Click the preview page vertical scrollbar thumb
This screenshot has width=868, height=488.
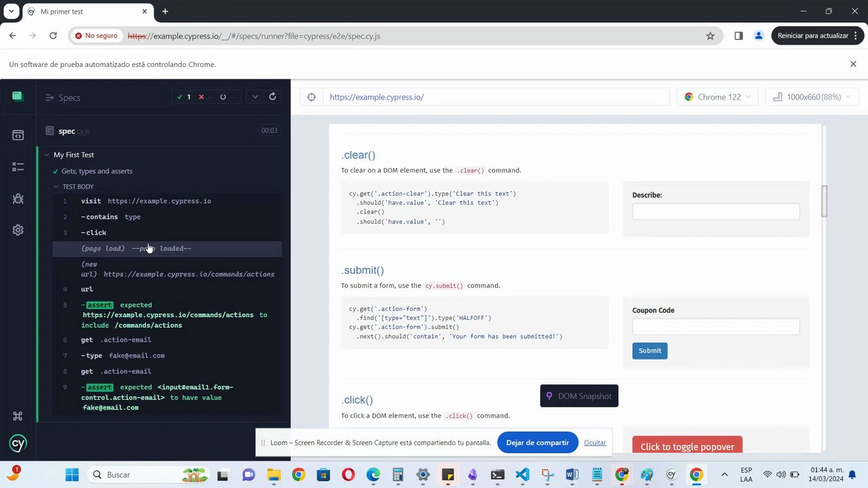pos(824,201)
